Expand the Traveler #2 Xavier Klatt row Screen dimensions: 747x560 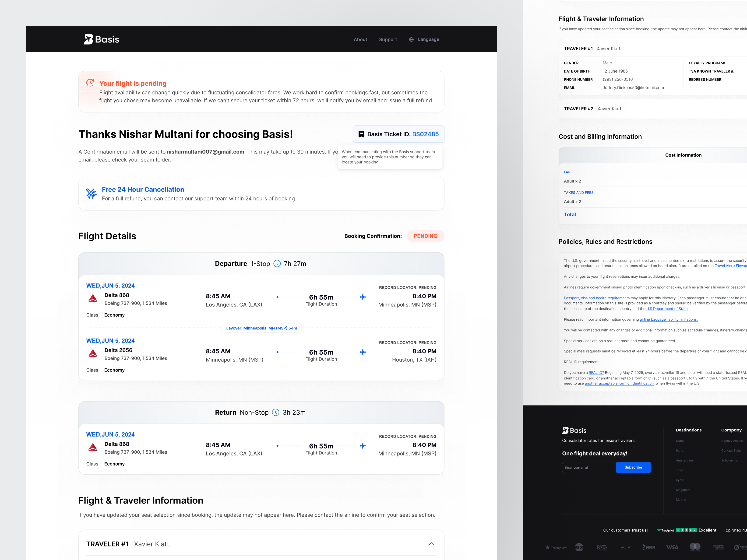652,109
